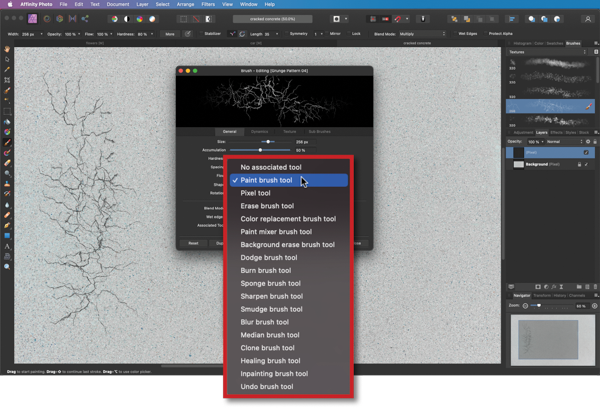Viewport: 600px width, 408px height.
Task: Toggle the Stabiliser checkbox
Action: [x=201, y=34]
